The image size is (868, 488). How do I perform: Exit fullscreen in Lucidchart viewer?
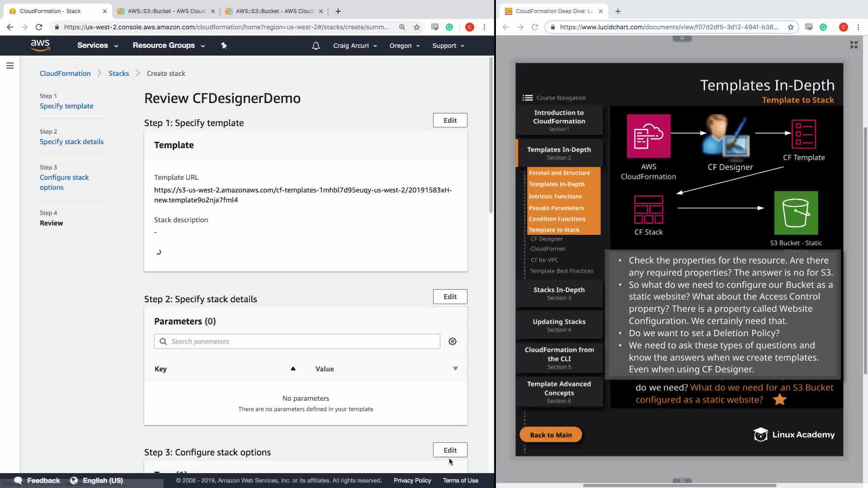(854, 45)
